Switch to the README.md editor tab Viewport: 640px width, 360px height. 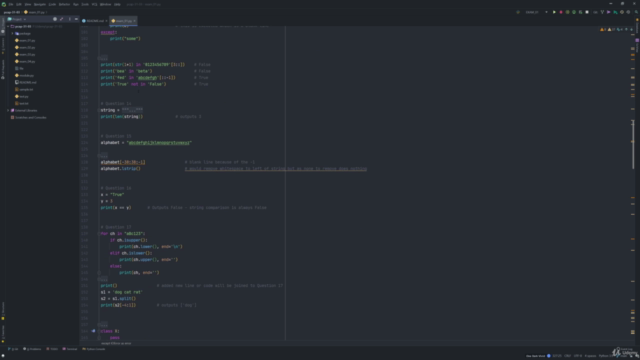[95, 21]
